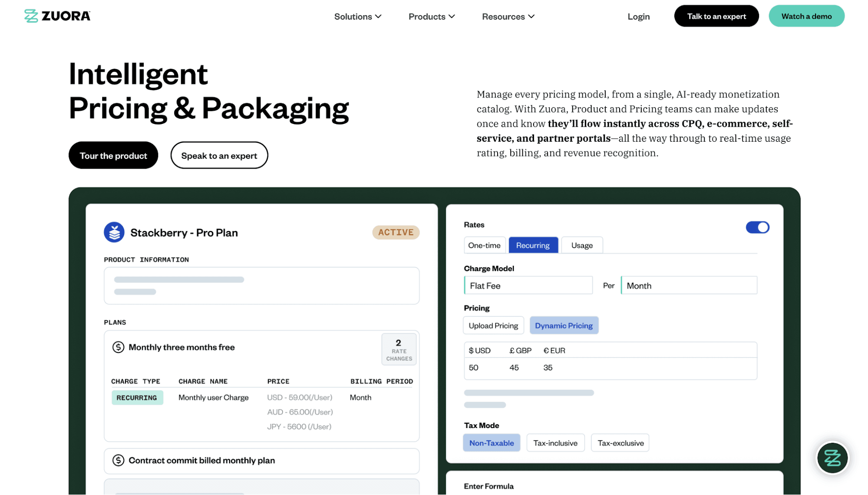Switch to the Recurring rates tab
The width and height of the screenshot is (868, 495).
coord(533,245)
